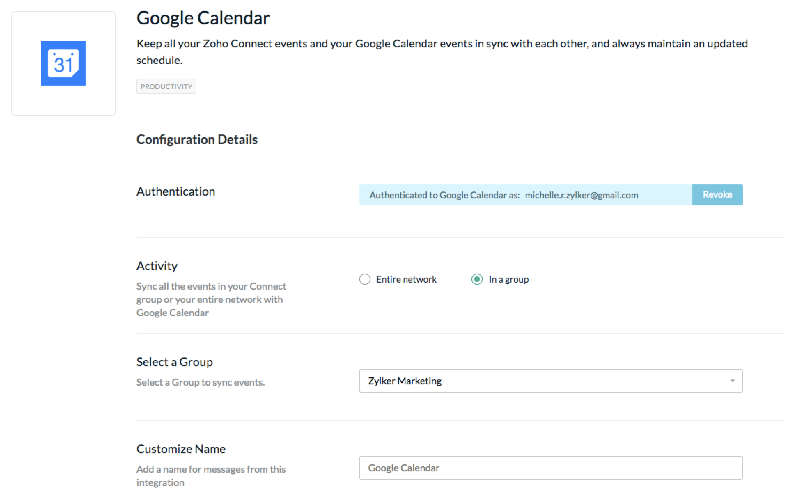Screen dimensions: 812x504
Task: Select the Entire network radio option
Action: click(x=365, y=279)
